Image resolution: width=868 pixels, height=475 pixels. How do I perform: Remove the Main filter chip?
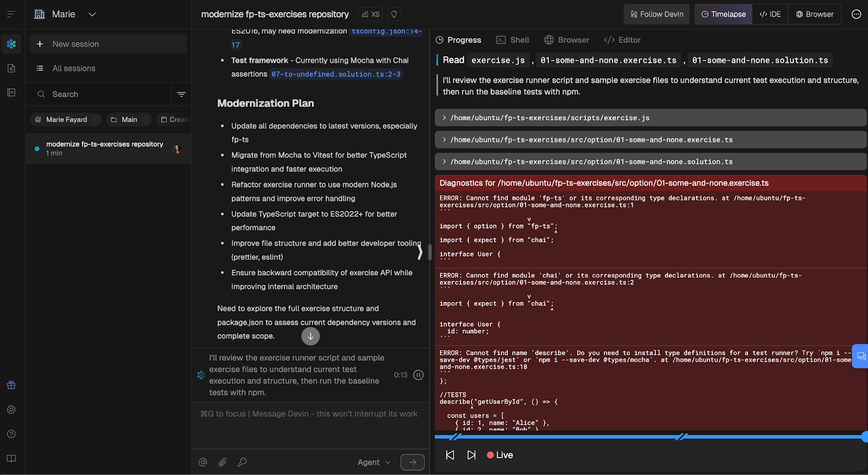tap(146, 119)
